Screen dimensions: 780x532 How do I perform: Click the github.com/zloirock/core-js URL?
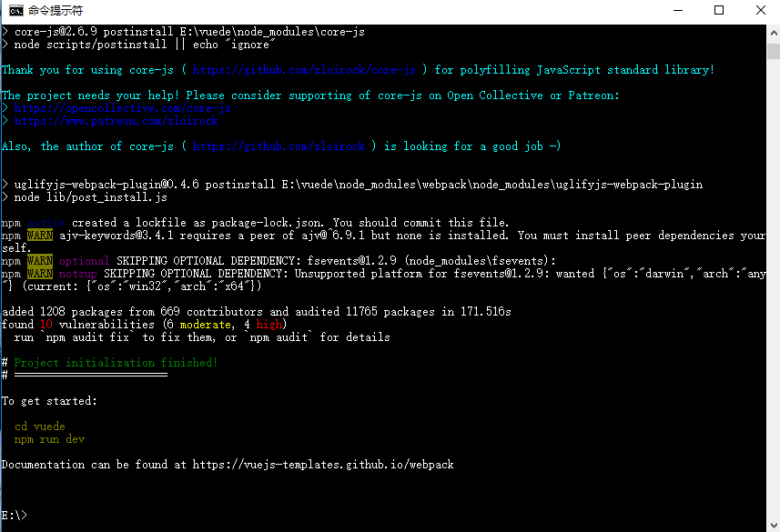[x=304, y=70]
